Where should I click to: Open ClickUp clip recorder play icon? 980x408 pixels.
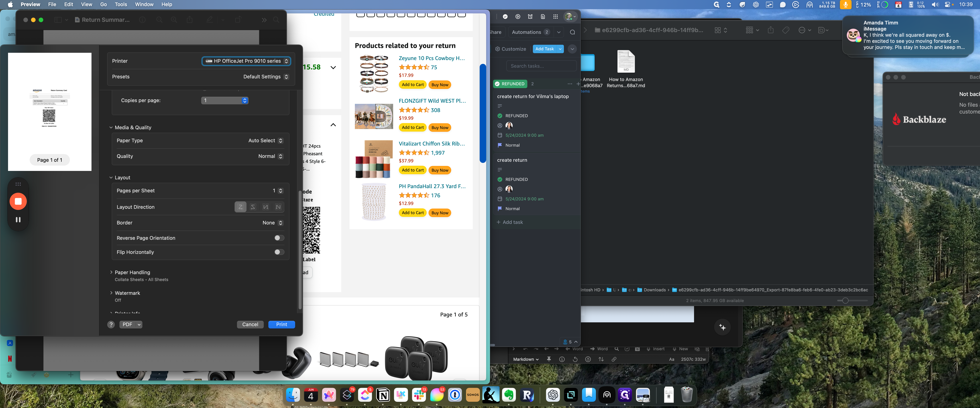coord(518,17)
